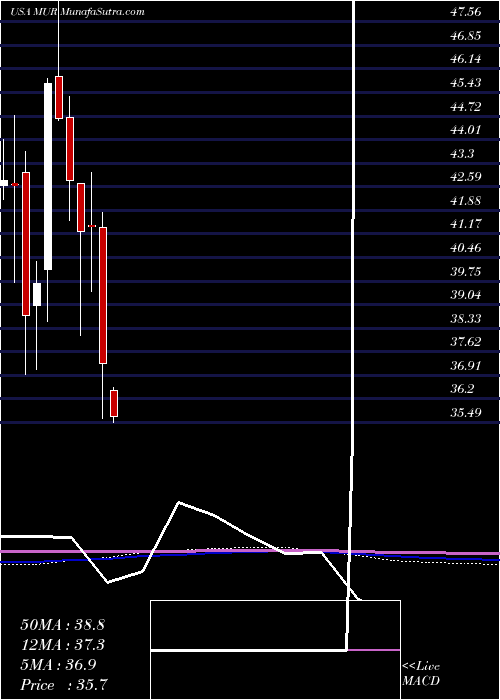This screenshot has height=700, width=500.
Task: Select the 36.91 price axis label
Action: pyautogui.click(x=466, y=366)
